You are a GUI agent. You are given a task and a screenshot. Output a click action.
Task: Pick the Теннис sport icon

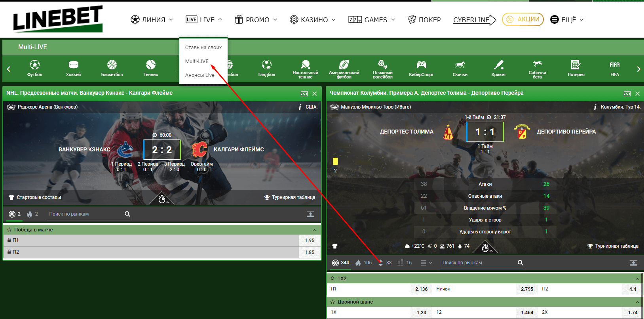(151, 68)
